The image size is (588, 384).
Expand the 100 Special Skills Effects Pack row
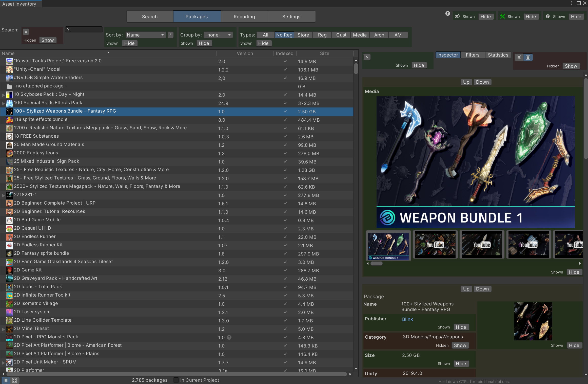tap(3, 103)
